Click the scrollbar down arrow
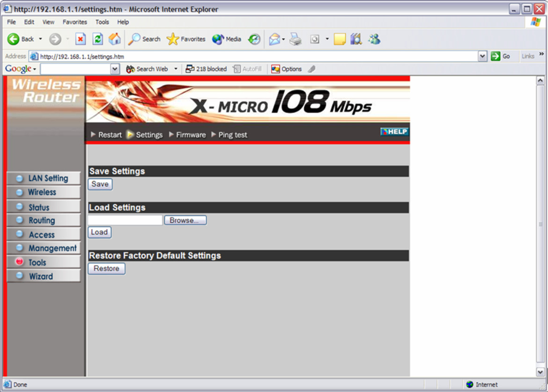 tap(541, 372)
